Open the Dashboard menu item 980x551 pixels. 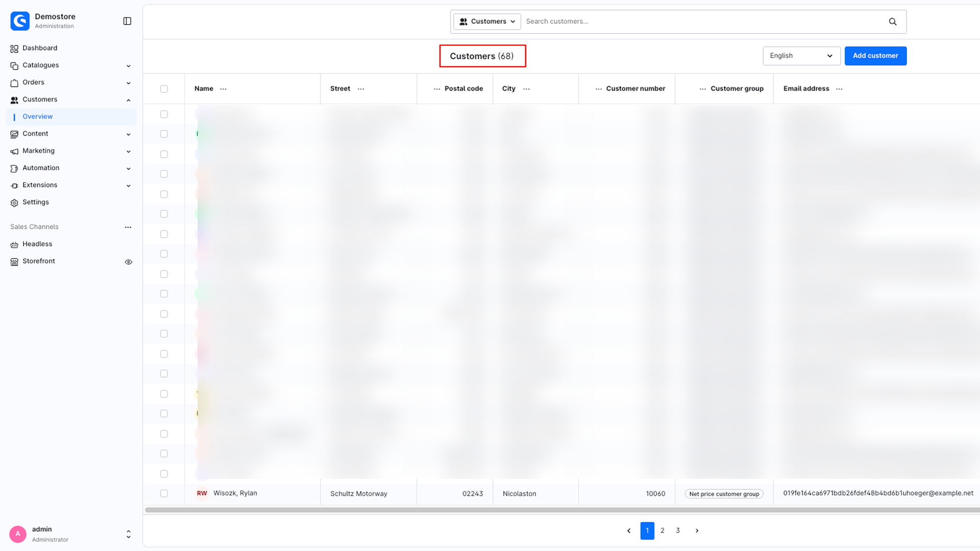click(x=71, y=48)
